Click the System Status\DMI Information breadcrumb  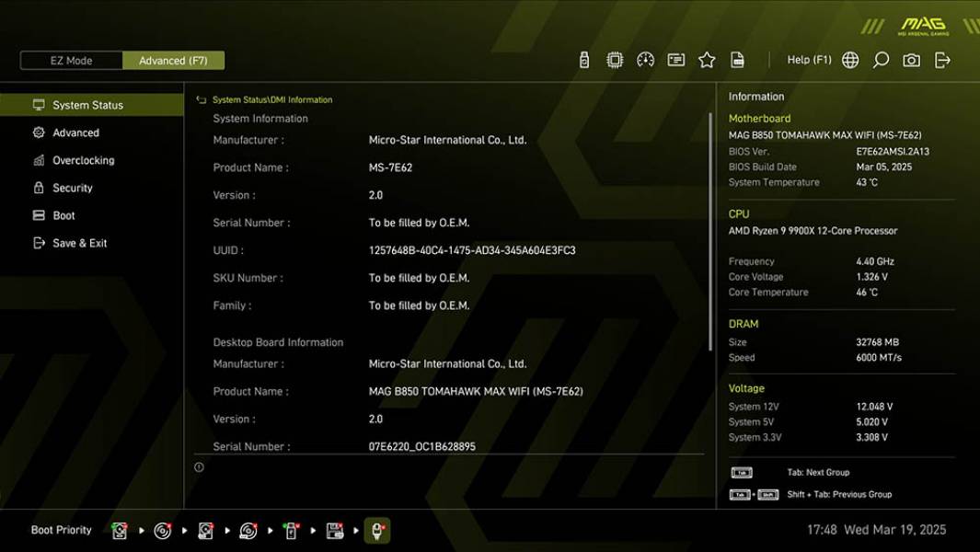pyautogui.click(x=271, y=99)
